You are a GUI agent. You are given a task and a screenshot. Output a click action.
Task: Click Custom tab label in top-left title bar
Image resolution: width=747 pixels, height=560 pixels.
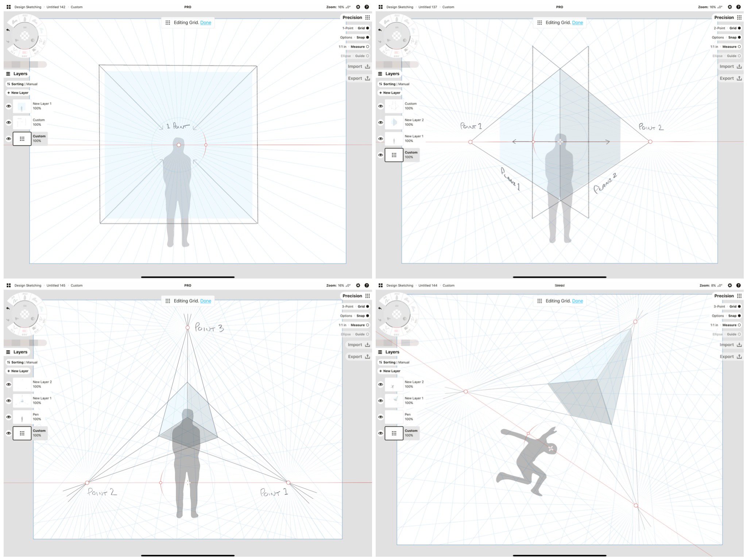[77, 7]
